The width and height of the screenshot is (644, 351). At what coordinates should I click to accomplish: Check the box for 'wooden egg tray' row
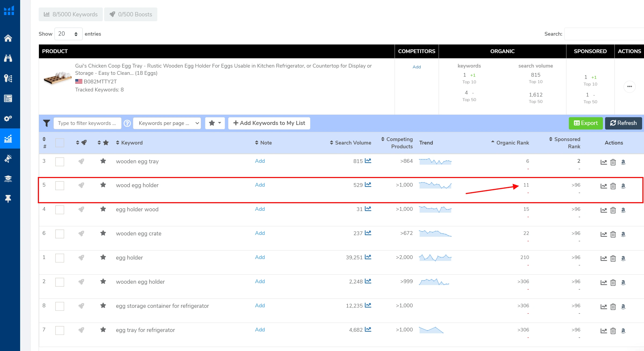[x=60, y=162]
